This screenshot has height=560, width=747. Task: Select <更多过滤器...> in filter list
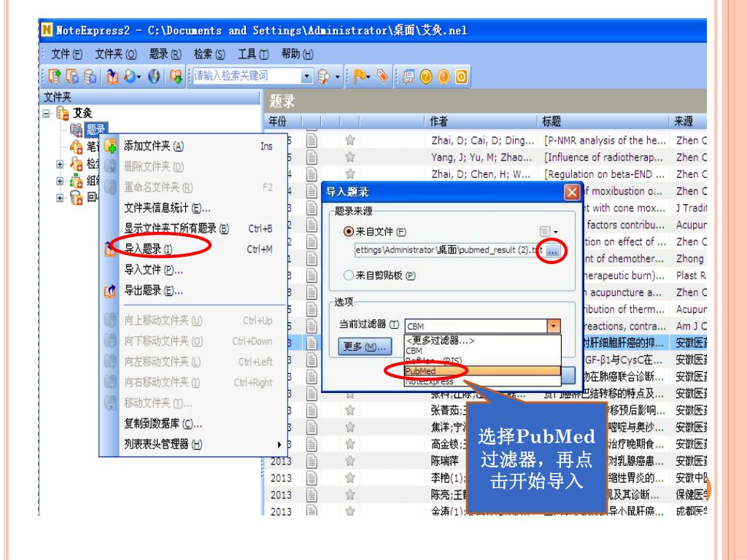coord(483,341)
